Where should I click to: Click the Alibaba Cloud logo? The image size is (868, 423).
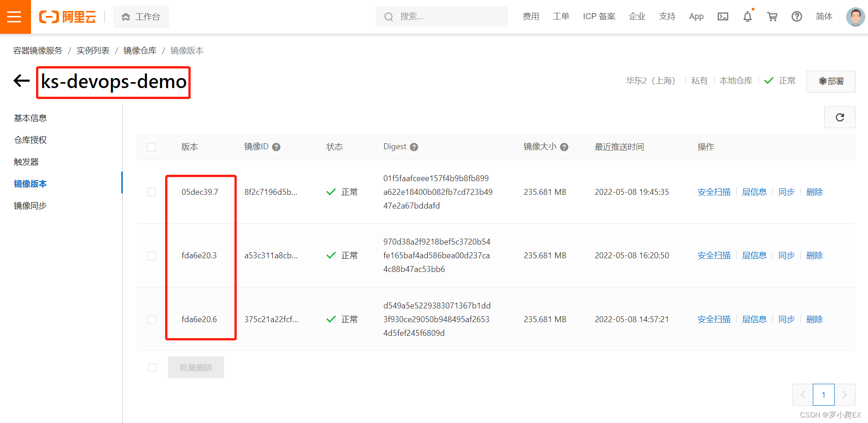click(67, 16)
